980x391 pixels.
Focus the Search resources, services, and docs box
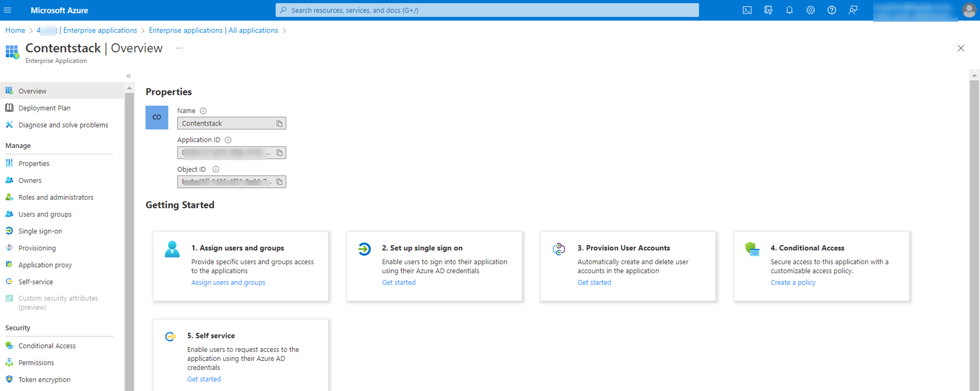[487, 10]
